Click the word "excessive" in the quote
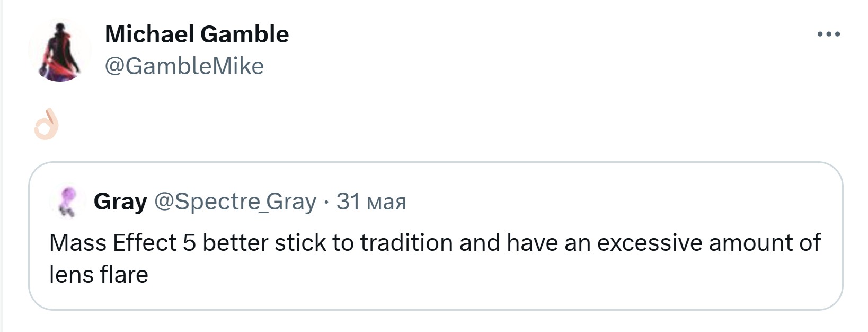Image resolution: width=868 pixels, height=332 pixels. (x=650, y=243)
